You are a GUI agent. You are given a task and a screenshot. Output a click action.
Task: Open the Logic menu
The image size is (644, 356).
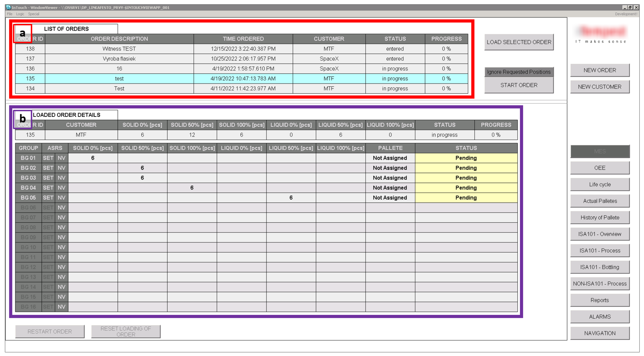coord(20,14)
